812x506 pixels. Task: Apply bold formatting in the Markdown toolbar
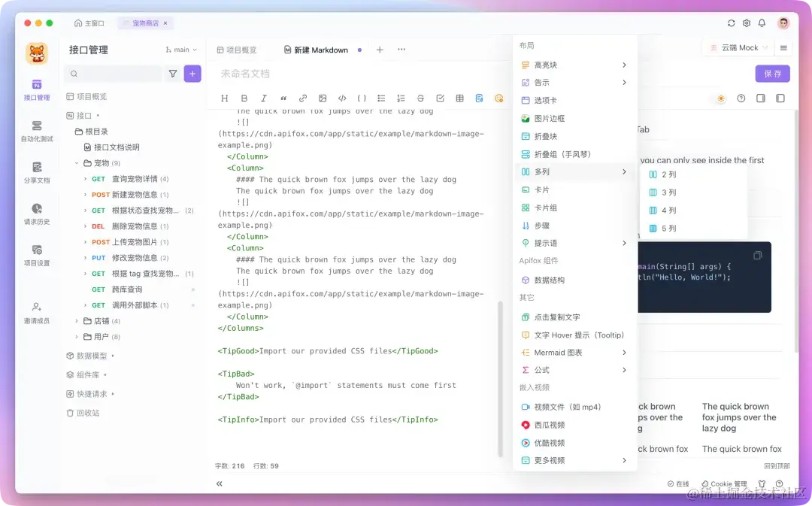click(x=244, y=98)
